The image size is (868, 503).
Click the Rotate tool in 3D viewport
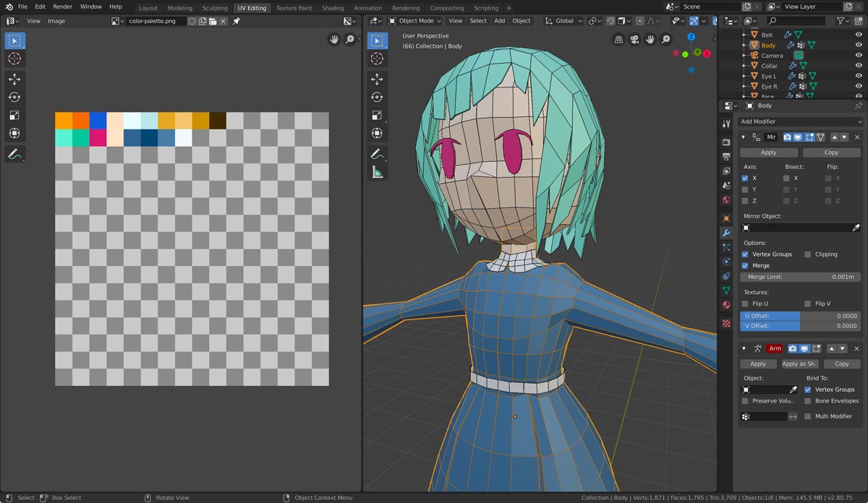point(376,98)
